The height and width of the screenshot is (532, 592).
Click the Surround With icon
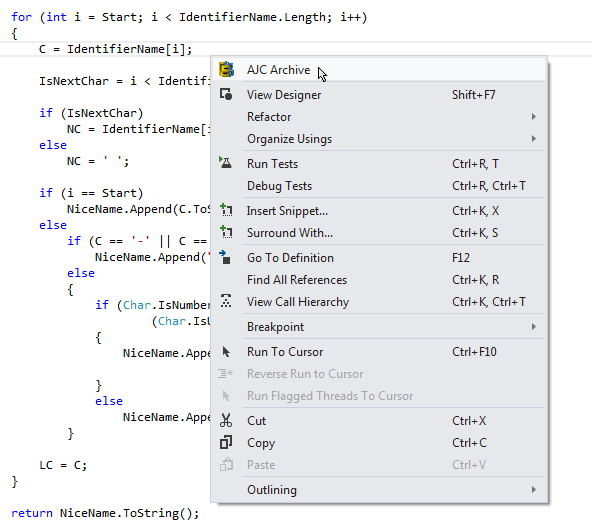226,232
